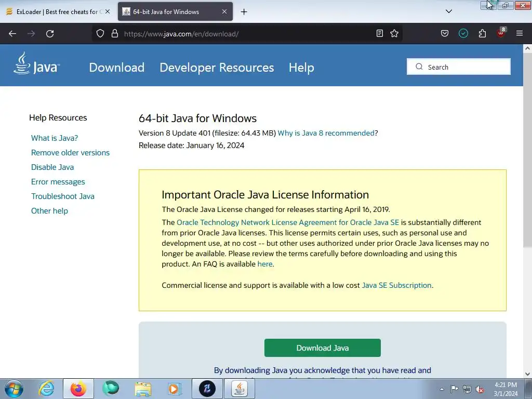The height and width of the screenshot is (399, 532).
Task: Open the green checkmark extension icon
Action: 463,33
